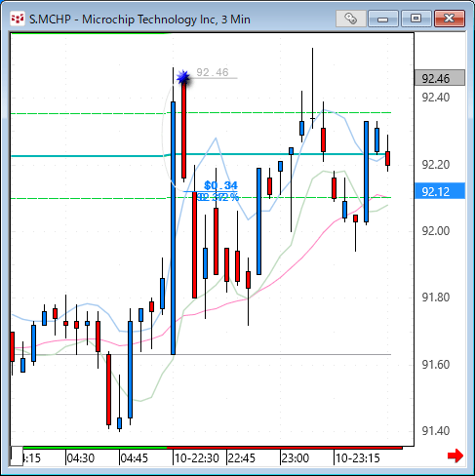Click the CQG chart window app icon
475x476 pixels.
[18, 19]
